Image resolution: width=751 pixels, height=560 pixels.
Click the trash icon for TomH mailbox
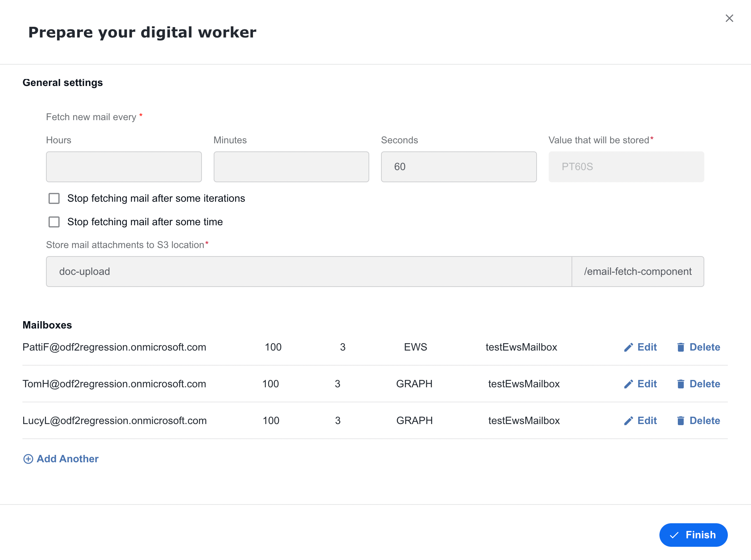pyautogui.click(x=681, y=384)
